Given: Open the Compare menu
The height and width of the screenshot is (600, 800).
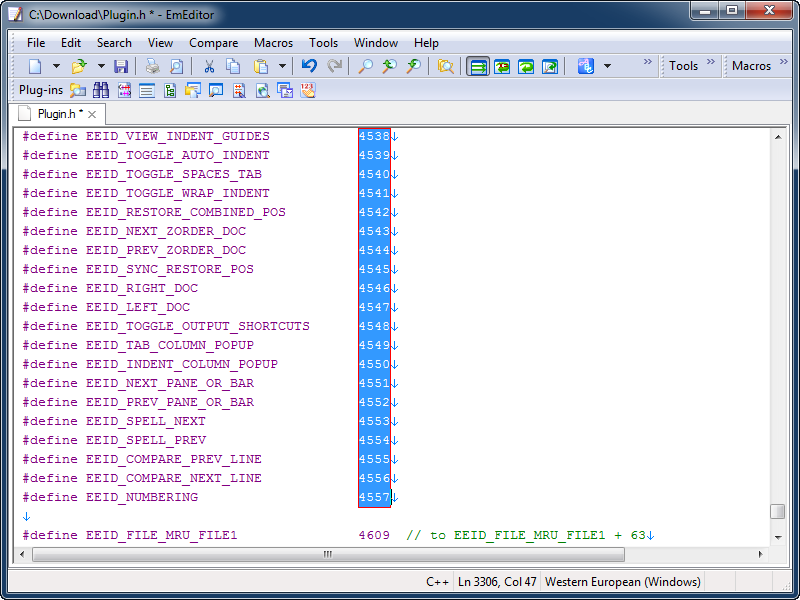Looking at the screenshot, I should (x=214, y=43).
